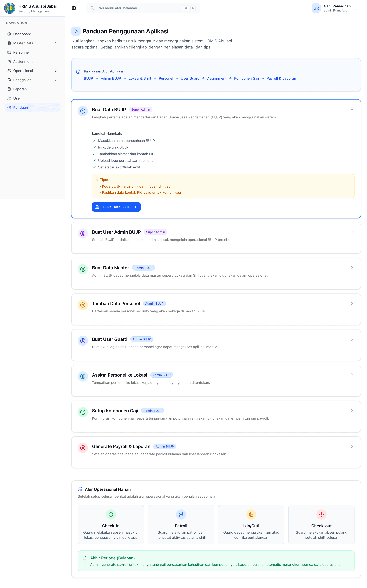The width and height of the screenshot is (367, 588).
Task: Click the step 1 number icon
Action: pyautogui.click(x=83, y=111)
